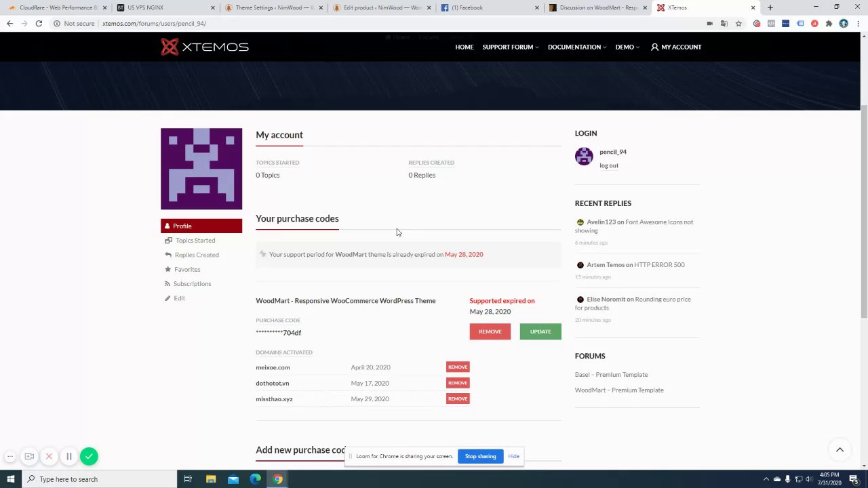Open the My Account header link
The width and height of the screenshot is (868, 488).
676,47
